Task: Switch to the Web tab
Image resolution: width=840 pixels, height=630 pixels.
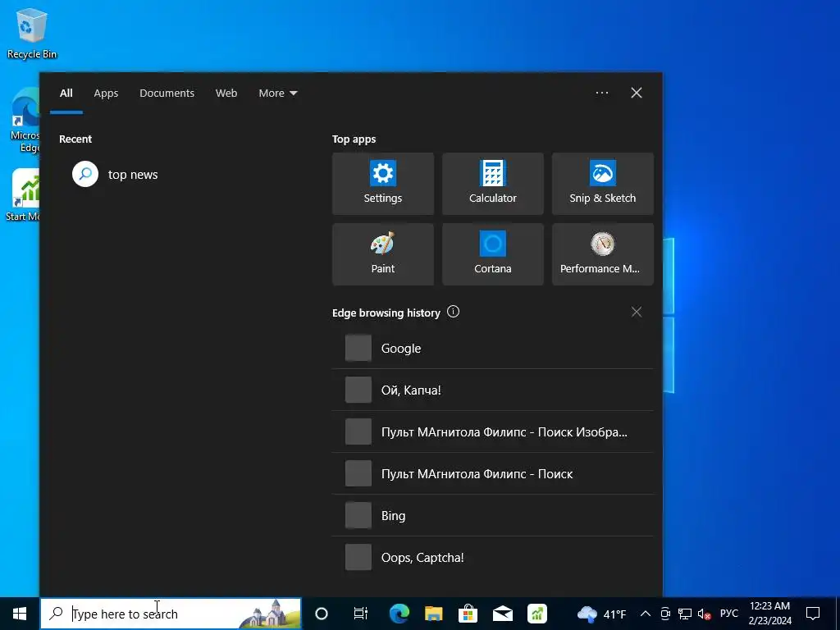Action: [226, 94]
